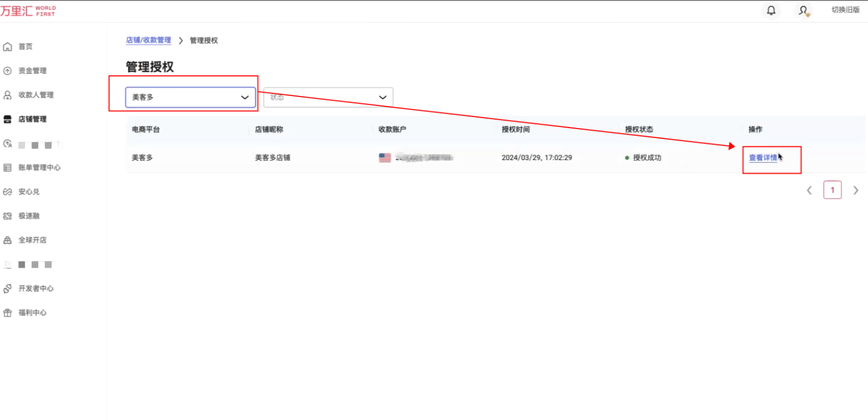The image size is (868, 420).
Task: Click the 授权成功 status text
Action: [x=647, y=158]
